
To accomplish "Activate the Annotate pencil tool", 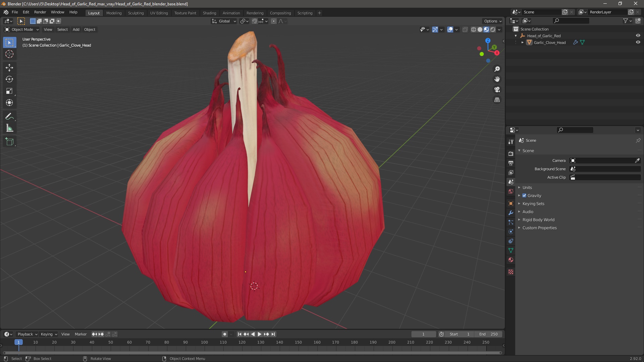I will pyautogui.click(x=9, y=117).
